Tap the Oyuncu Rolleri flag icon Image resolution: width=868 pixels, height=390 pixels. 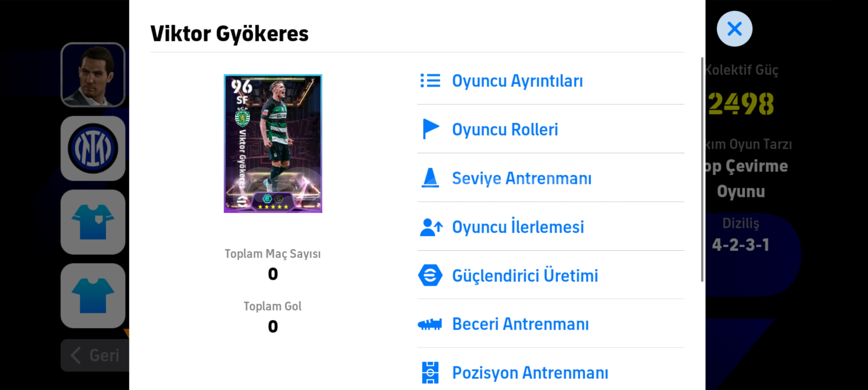[431, 129]
